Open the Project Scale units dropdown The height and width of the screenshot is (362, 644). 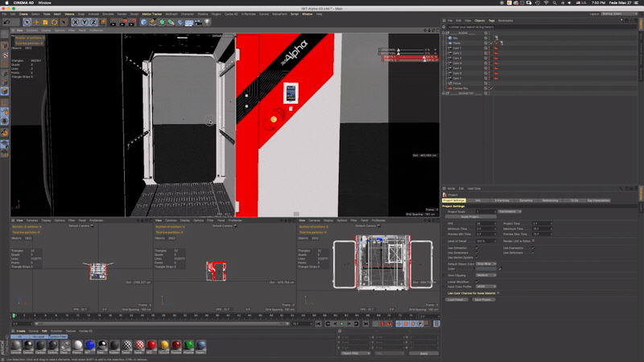click(x=510, y=212)
